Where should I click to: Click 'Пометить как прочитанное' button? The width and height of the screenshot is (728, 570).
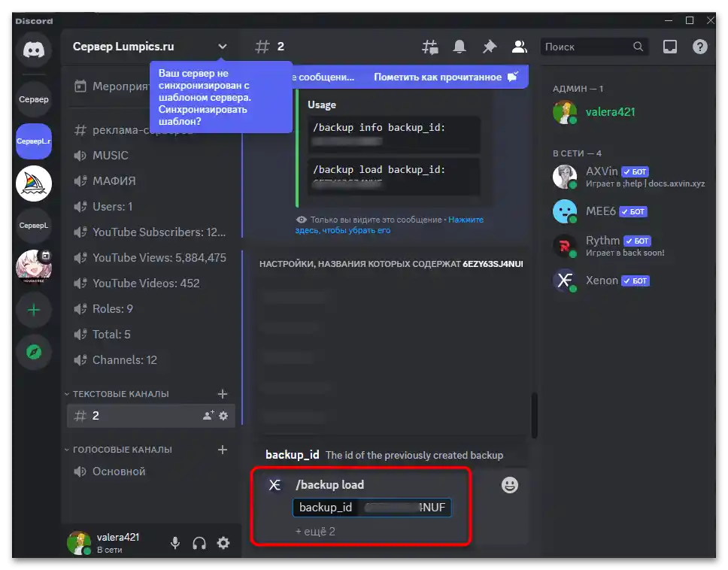tap(445, 77)
